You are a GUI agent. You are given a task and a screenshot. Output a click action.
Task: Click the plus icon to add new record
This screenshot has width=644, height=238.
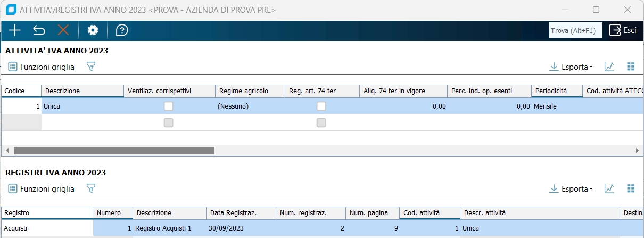14,30
